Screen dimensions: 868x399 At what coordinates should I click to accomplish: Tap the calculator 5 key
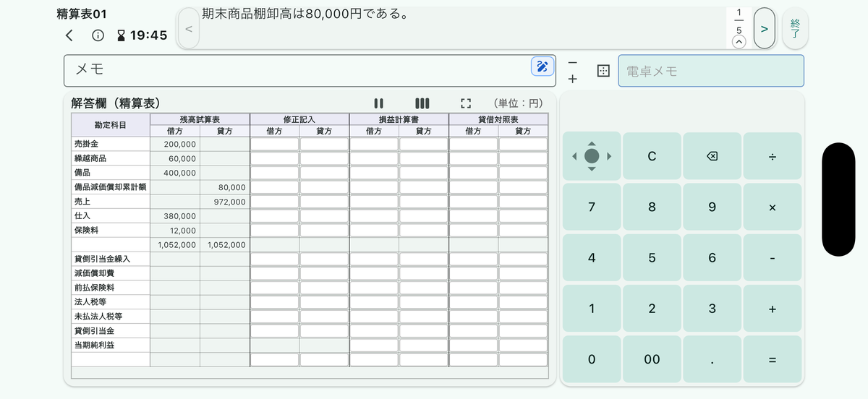tap(652, 257)
